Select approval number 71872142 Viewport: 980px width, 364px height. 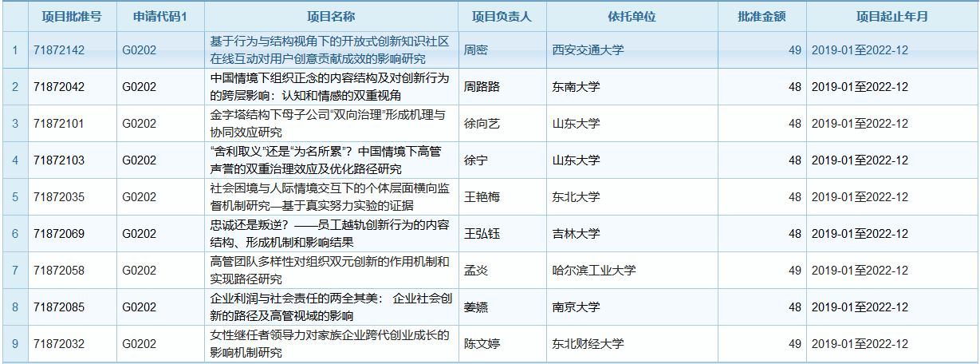(59, 50)
